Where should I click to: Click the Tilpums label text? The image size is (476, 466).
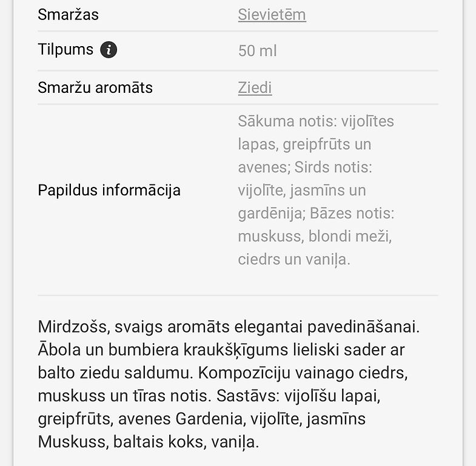pyautogui.click(x=65, y=50)
